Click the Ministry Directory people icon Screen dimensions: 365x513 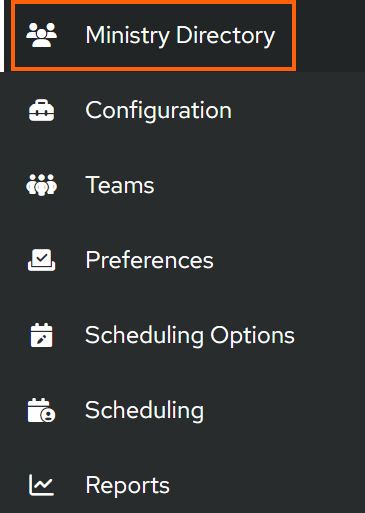coord(41,35)
